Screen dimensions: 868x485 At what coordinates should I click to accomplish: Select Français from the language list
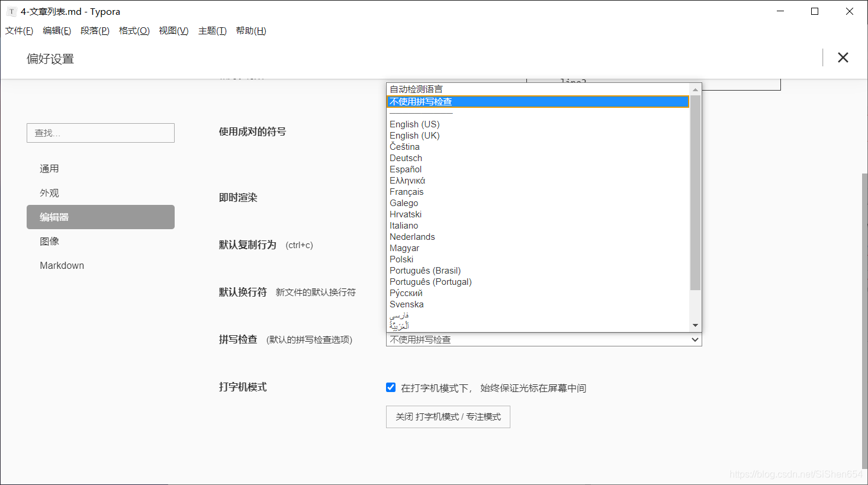coord(538,192)
